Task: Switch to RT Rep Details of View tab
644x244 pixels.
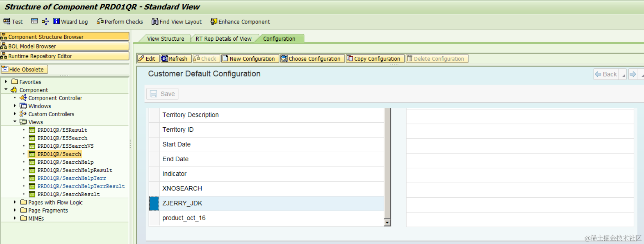Action: 223,39
